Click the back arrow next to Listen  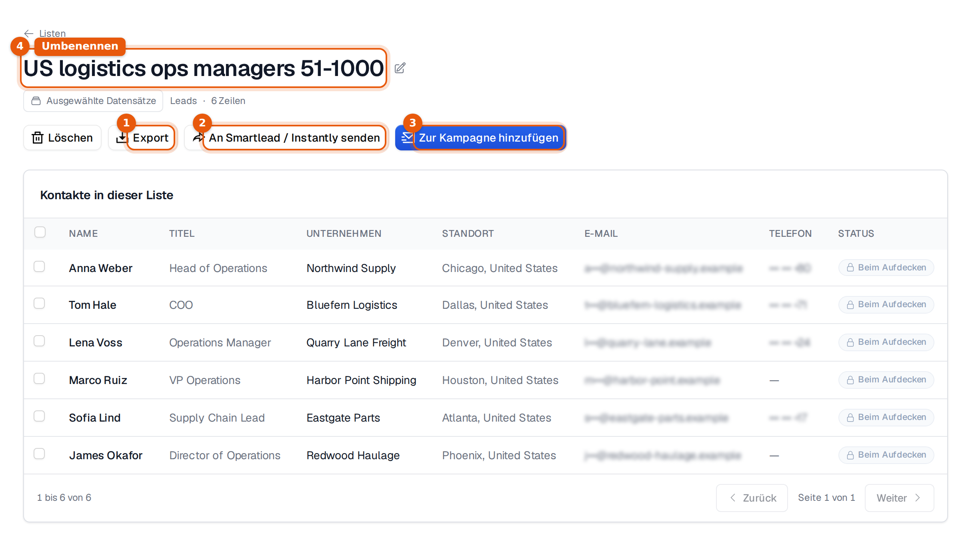coord(29,33)
